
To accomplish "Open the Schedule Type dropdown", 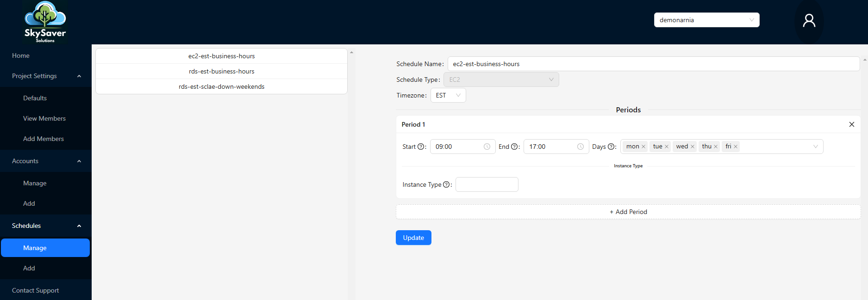I will coord(501,80).
